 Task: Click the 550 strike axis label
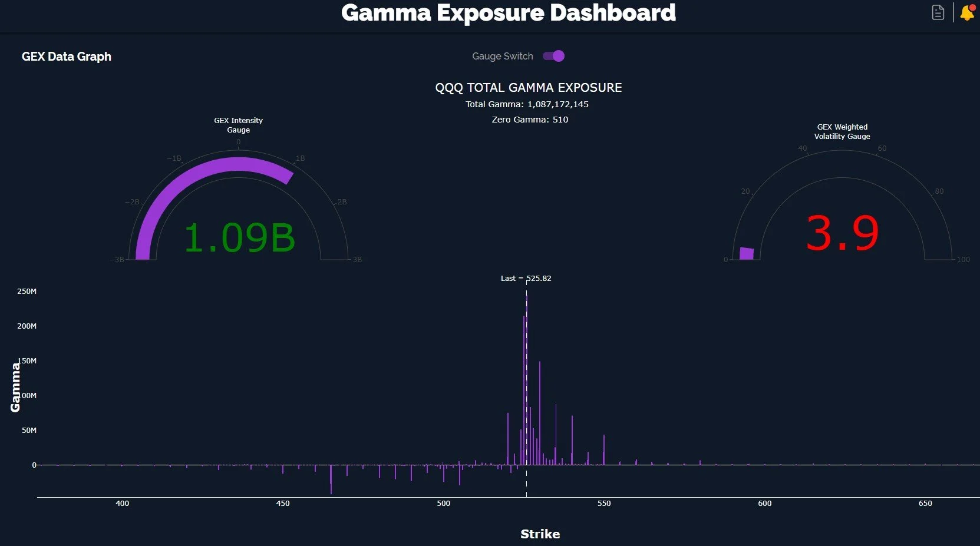pyautogui.click(x=604, y=504)
